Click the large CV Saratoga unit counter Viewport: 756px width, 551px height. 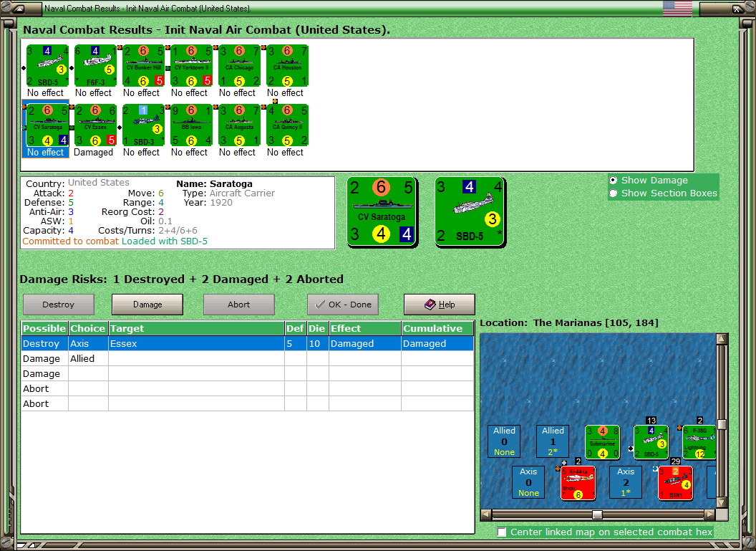pyautogui.click(x=382, y=212)
